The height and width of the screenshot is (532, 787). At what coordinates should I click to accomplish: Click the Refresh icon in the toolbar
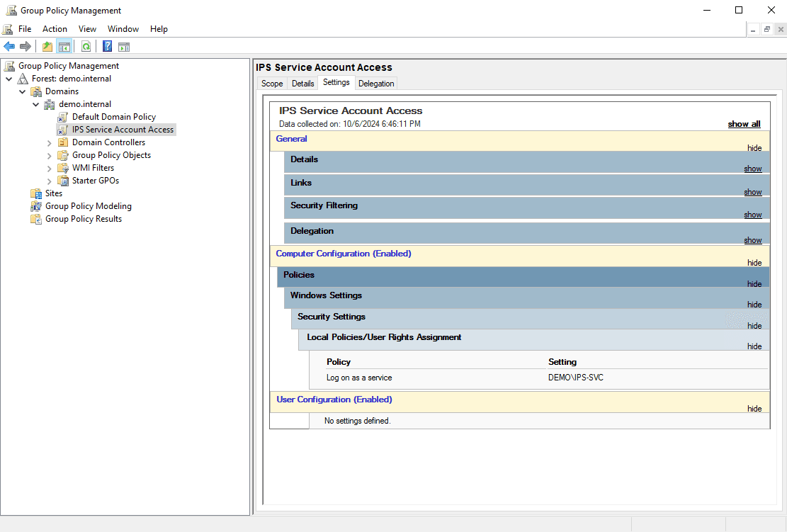[x=85, y=46]
